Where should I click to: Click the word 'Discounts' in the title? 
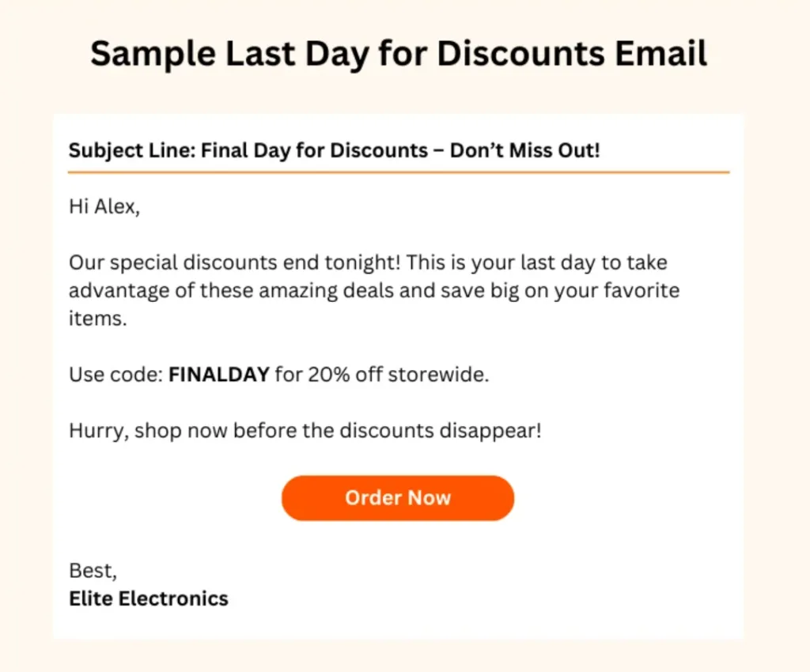(520, 53)
